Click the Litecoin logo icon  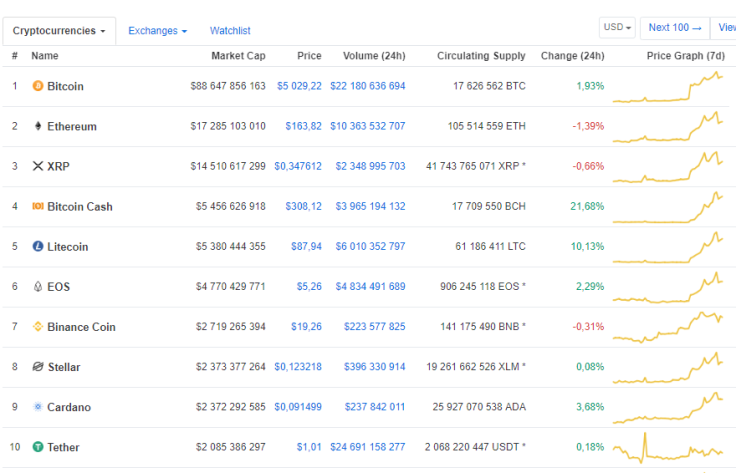pyautogui.click(x=38, y=246)
